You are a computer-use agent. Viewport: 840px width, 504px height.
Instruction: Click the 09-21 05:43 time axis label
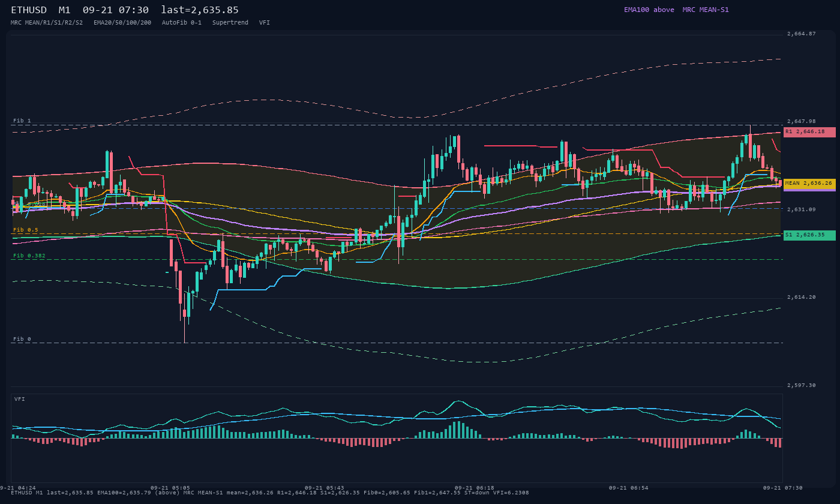(325, 488)
